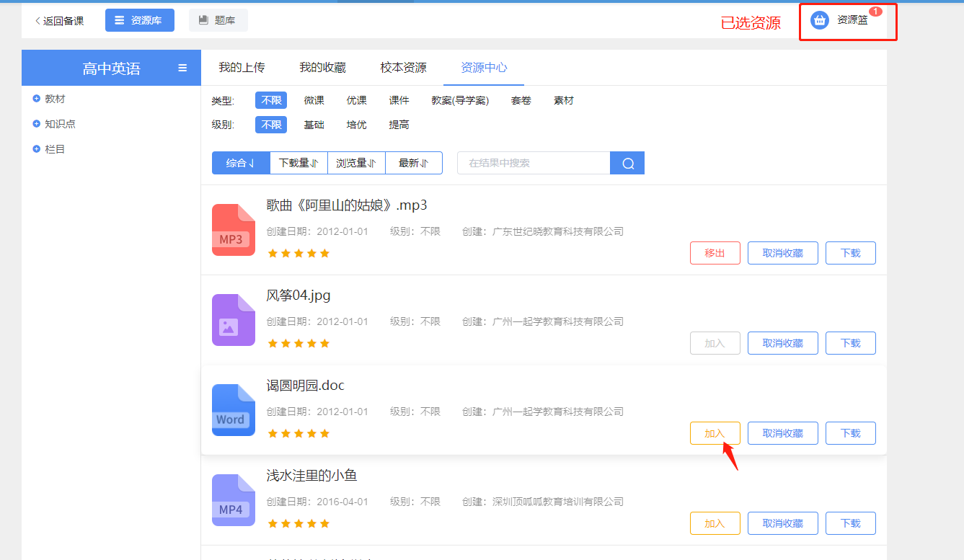Image resolution: width=964 pixels, height=560 pixels.
Task: Expand the 栏目 tree node
Action: point(37,149)
